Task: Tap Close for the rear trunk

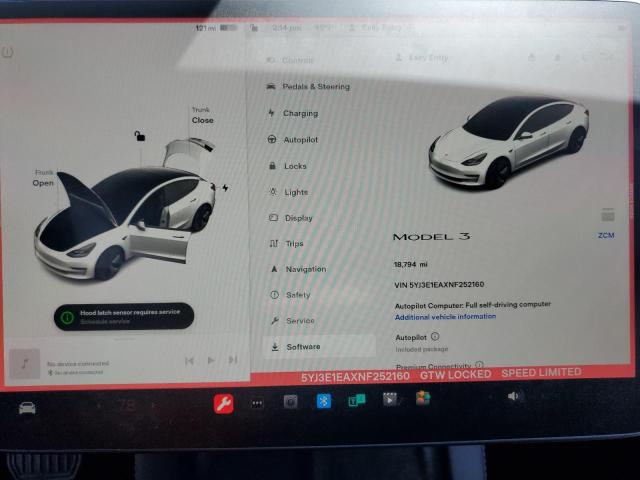Action: click(x=202, y=120)
